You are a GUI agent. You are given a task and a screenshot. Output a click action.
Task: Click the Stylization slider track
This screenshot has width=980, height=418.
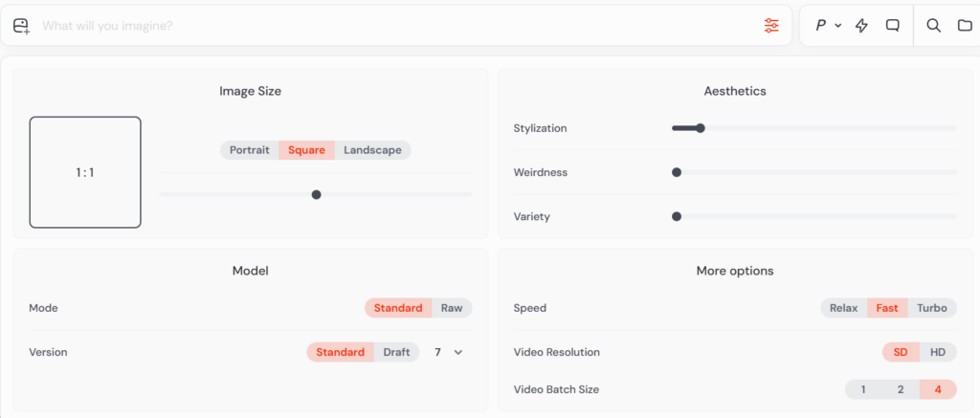813,128
